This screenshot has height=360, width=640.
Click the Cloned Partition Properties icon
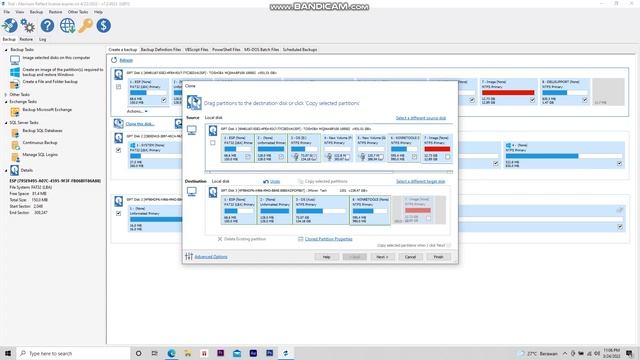click(301, 239)
